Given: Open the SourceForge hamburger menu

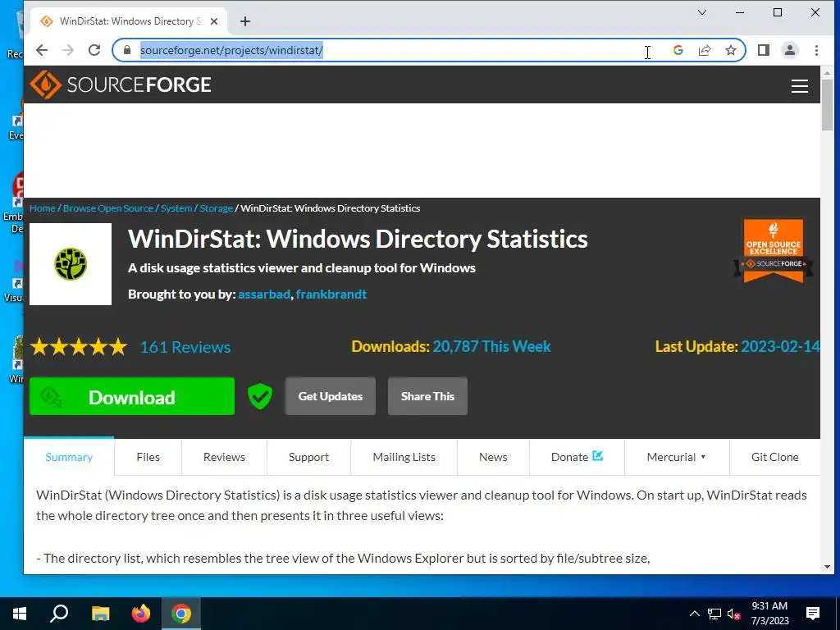Looking at the screenshot, I should coord(799,85).
